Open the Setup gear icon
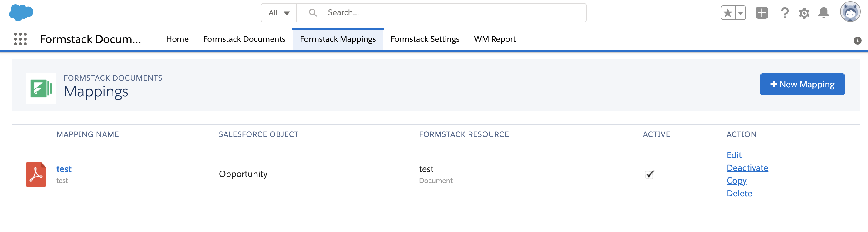Image resolution: width=868 pixels, height=232 pixels. pyautogui.click(x=804, y=13)
